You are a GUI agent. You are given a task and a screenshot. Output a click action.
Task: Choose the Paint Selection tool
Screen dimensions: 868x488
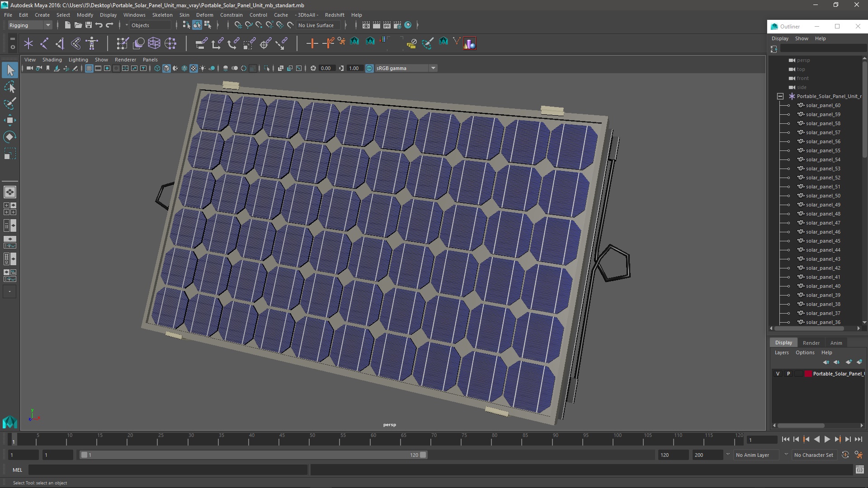tap(9, 103)
